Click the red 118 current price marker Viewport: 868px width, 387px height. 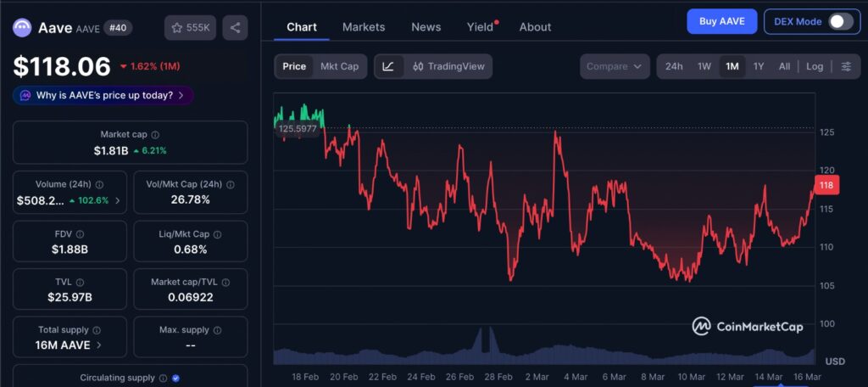[x=826, y=185]
